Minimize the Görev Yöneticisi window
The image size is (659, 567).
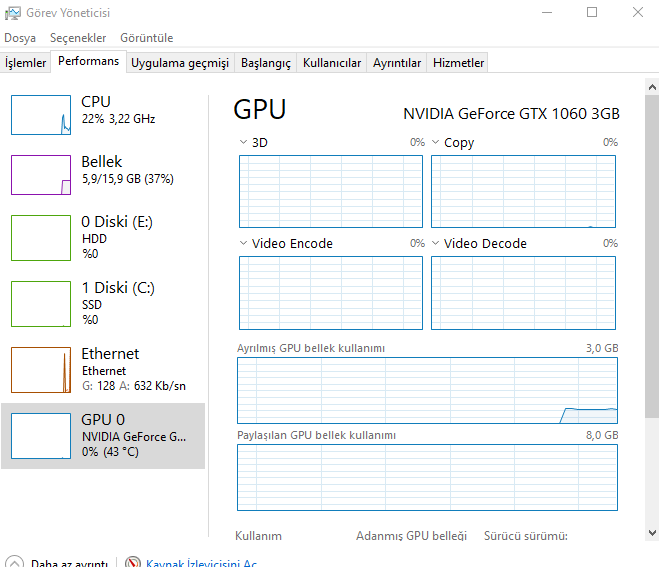[547, 13]
